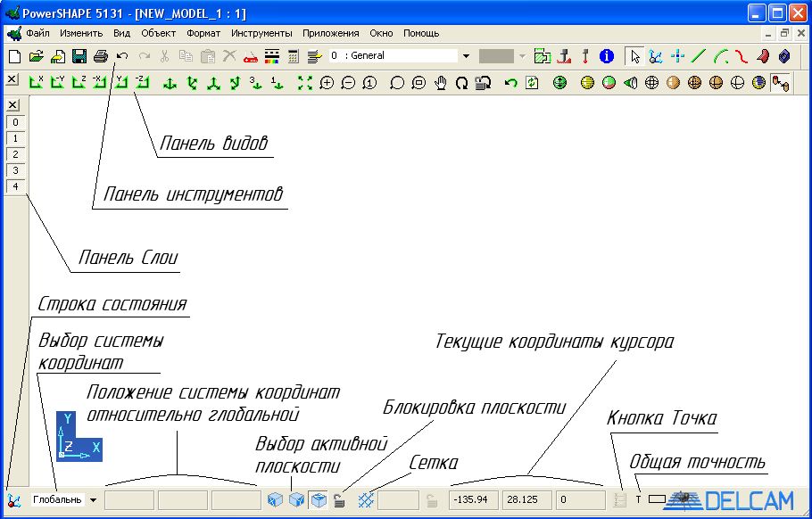Viewport: 812px width, 519px height.
Task: Zoom in with the plus magnifier
Action: coord(327,83)
